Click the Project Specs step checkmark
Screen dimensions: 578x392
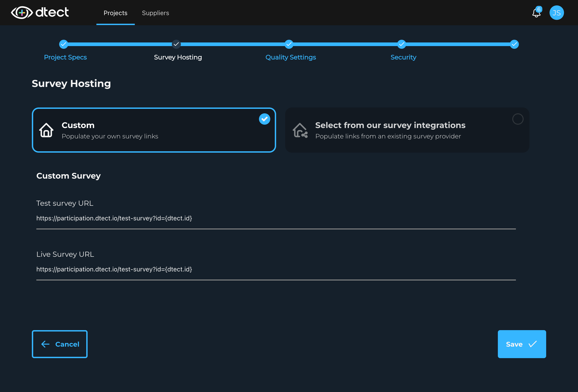pyautogui.click(x=64, y=44)
